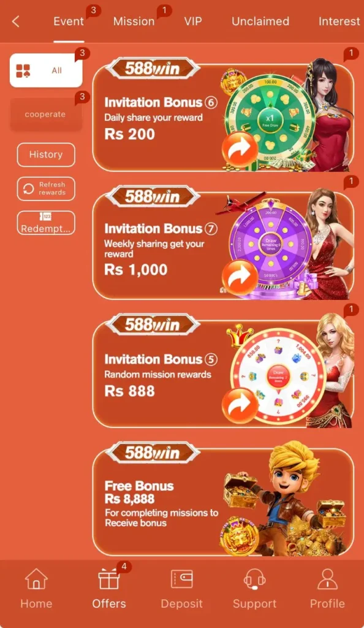Switch to the Mission tab
Screen dimensions: 364x628
(134, 21)
